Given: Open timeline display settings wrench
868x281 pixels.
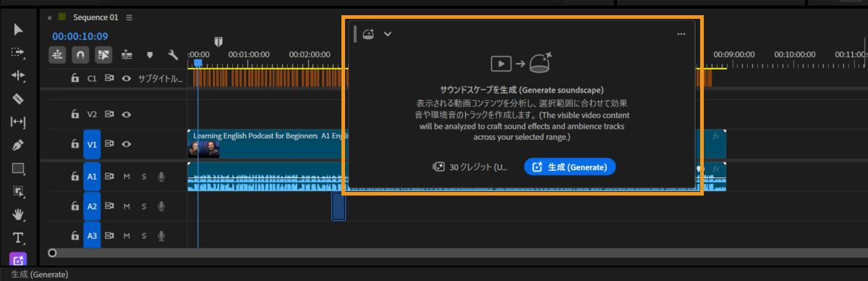Looking at the screenshot, I should click(172, 54).
